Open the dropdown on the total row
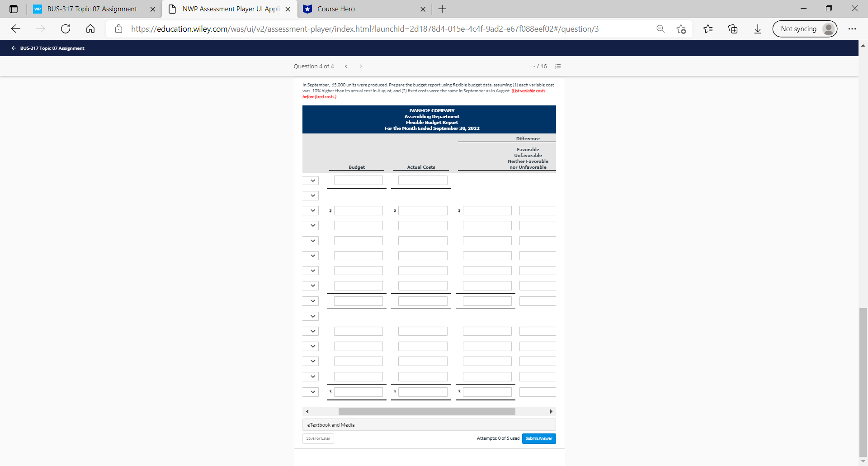 click(311, 392)
